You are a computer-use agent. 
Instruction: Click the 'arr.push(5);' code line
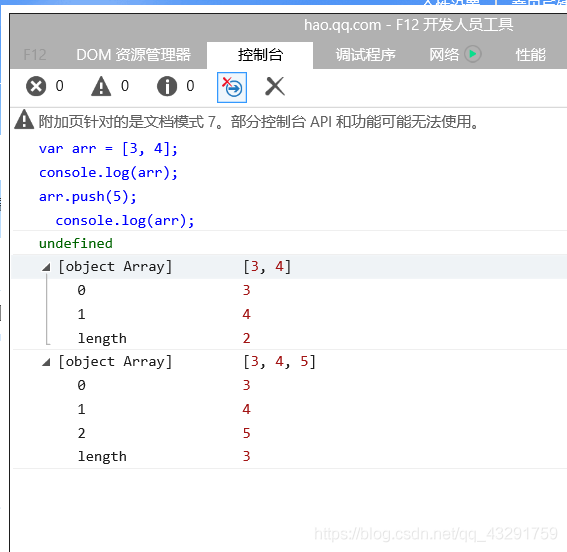[x=88, y=197]
